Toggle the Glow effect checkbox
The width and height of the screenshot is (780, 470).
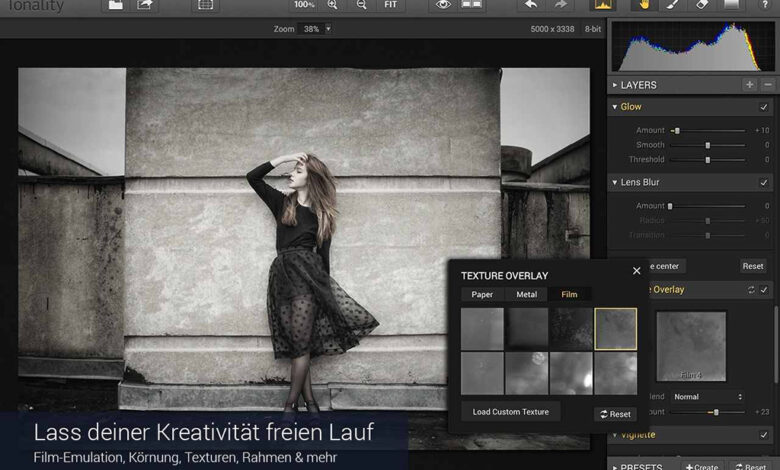[x=764, y=107]
